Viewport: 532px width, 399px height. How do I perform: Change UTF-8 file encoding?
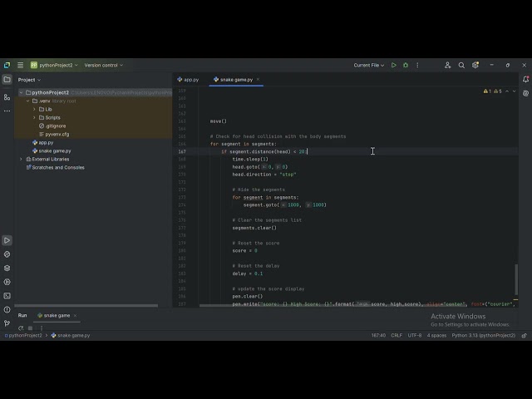tap(415, 336)
